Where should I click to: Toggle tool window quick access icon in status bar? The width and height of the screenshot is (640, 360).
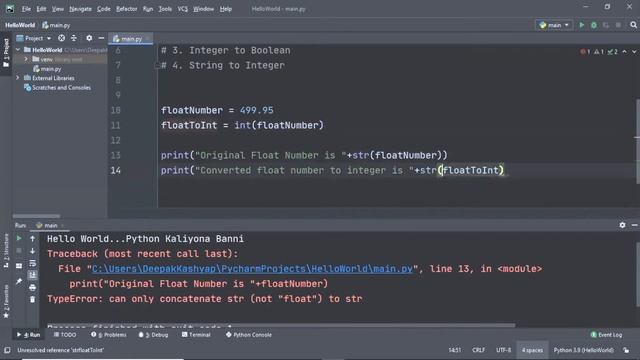[x=7, y=350]
